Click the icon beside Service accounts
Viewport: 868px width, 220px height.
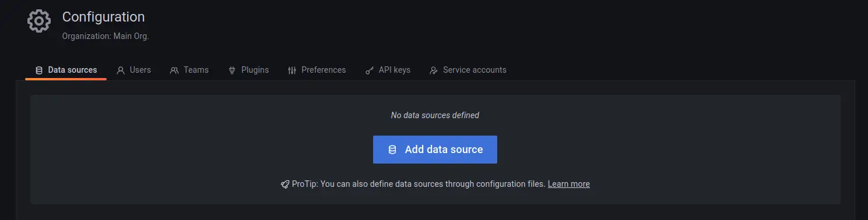click(x=433, y=70)
